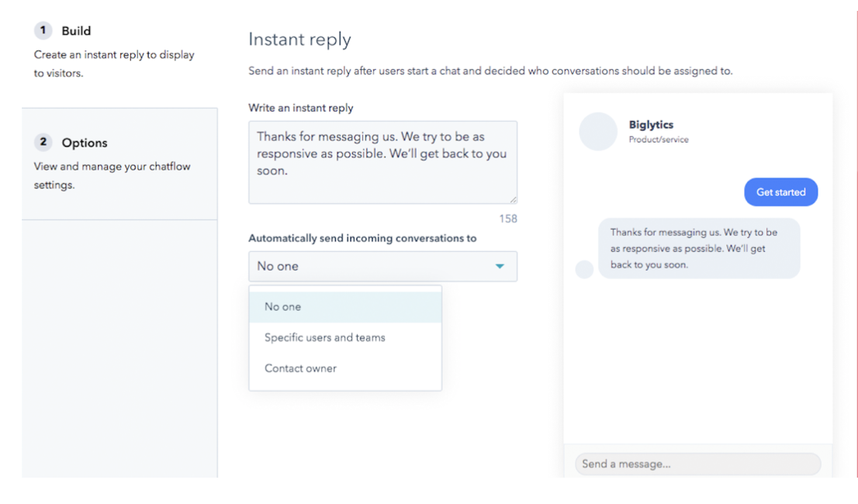This screenshot has height=504, width=858.
Task: Click the dropdown caret arrow icon
Action: point(500,266)
